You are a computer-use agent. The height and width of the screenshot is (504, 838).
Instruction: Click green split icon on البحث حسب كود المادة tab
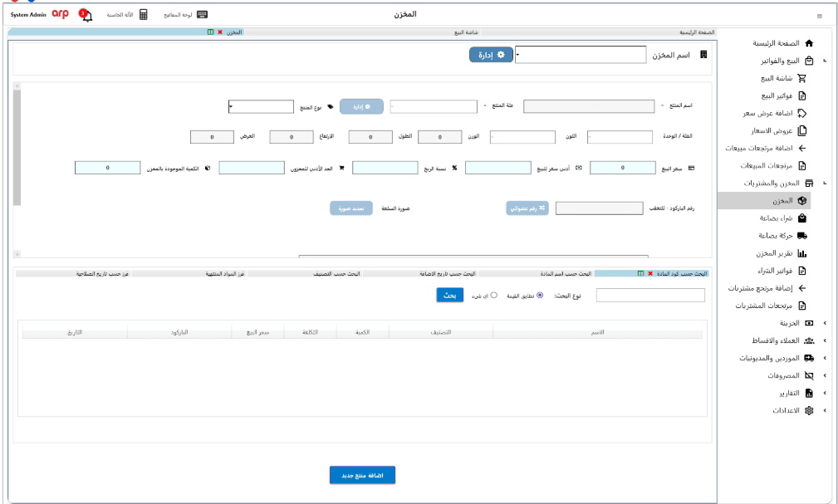[640, 274]
